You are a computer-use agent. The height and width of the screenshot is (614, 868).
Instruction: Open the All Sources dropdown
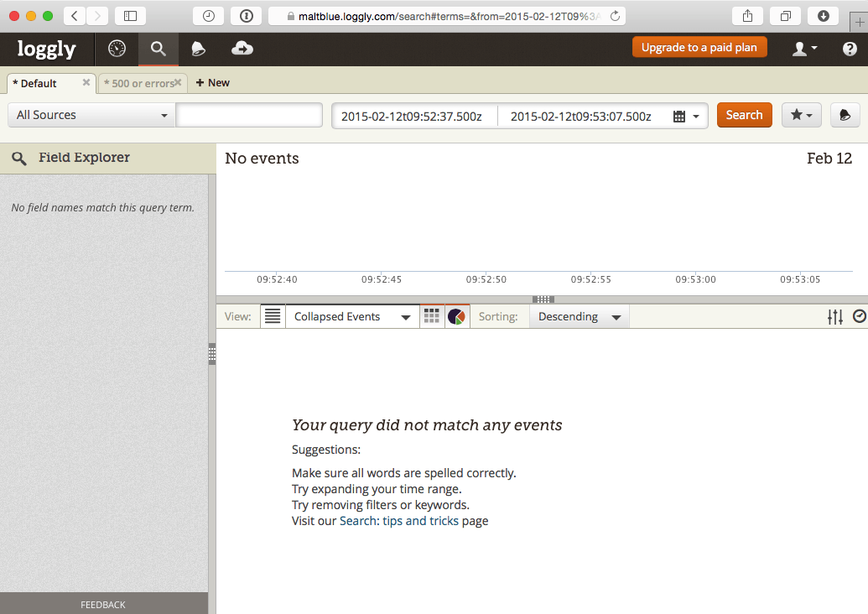click(92, 115)
